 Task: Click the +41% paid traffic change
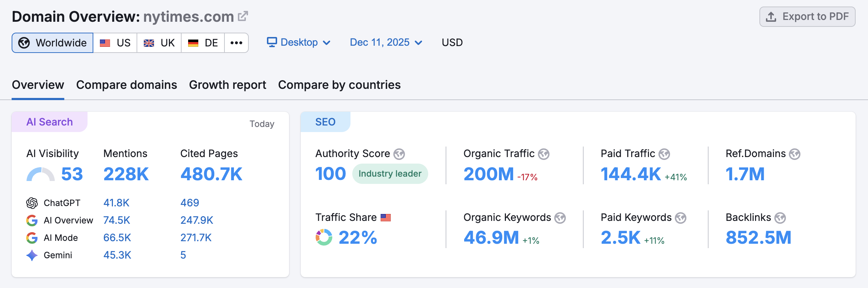click(x=676, y=177)
